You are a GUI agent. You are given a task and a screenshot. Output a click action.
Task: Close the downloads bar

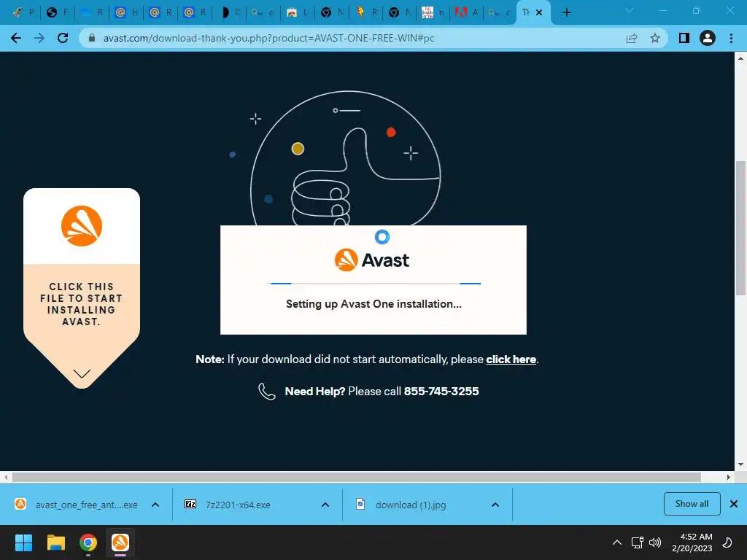tap(734, 504)
